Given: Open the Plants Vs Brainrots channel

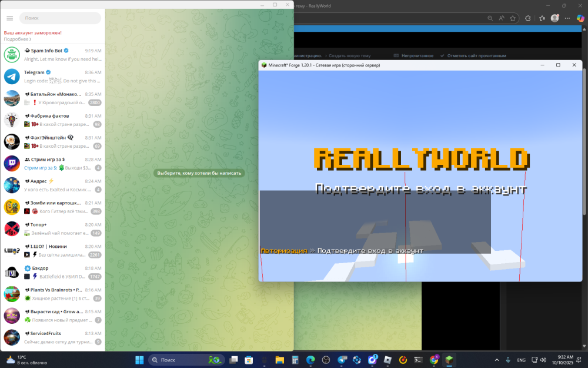Looking at the screenshot, I should click(x=52, y=294).
